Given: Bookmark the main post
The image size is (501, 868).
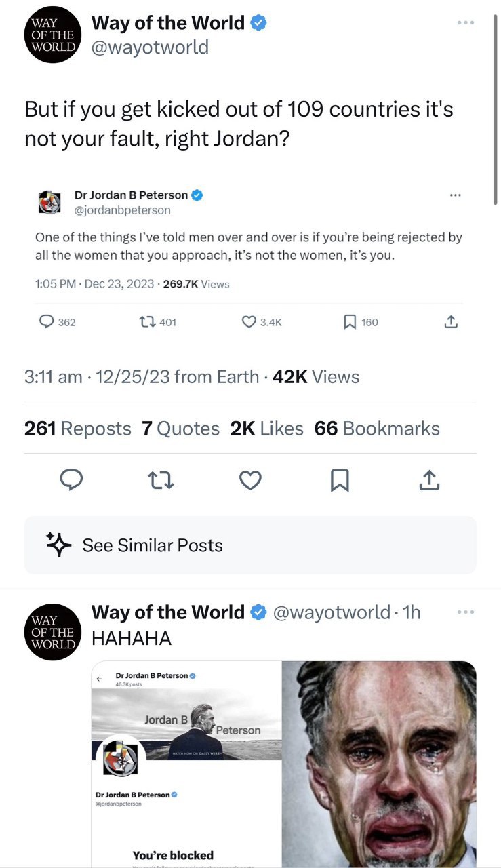Looking at the screenshot, I should [339, 480].
